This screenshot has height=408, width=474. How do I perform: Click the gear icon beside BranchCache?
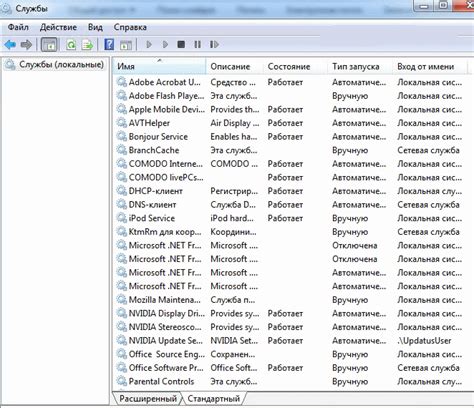pyautogui.click(x=121, y=150)
